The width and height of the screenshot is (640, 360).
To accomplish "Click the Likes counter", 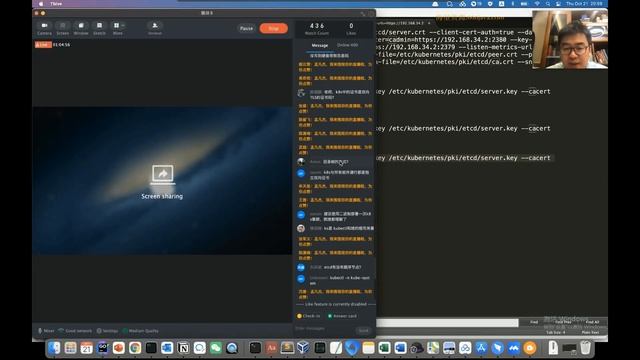I will [x=351, y=28].
